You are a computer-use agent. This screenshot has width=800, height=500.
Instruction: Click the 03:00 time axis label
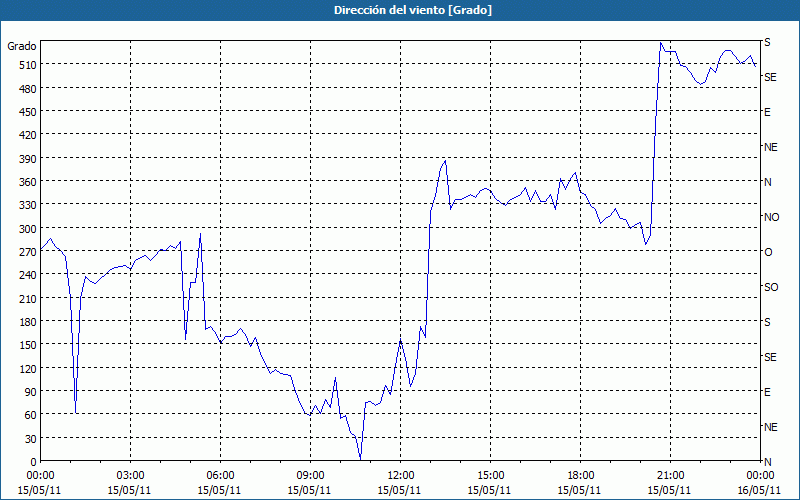(x=131, y=476)
